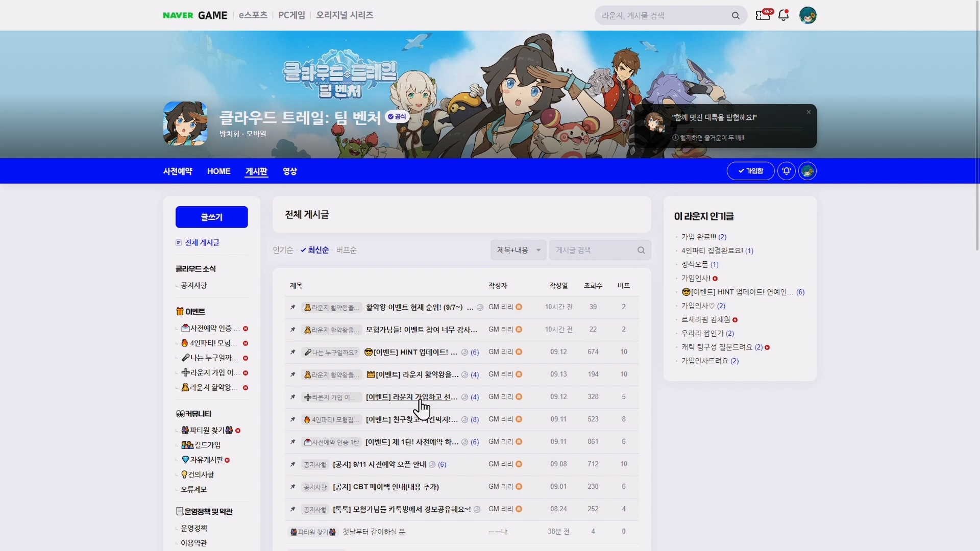Open post 첫날부터 같이하실 분
This screenshot has height=551, width=980.
pyautogui.click(x=374, y=532)
